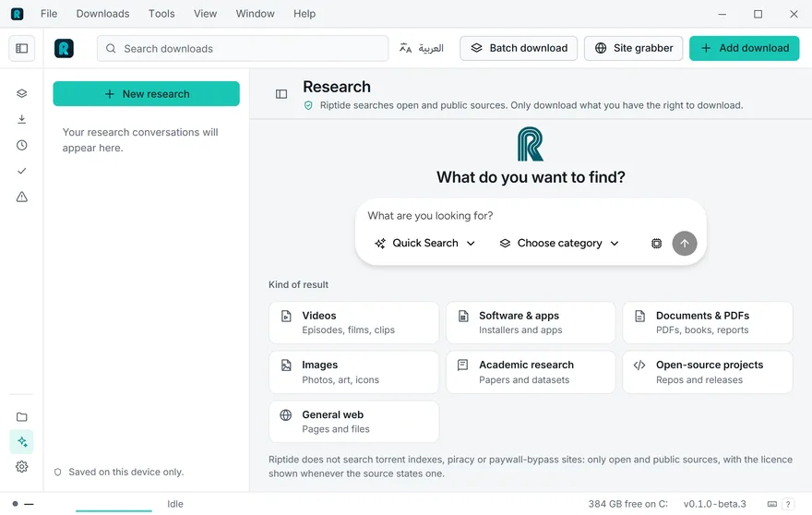Click the '384 GB free on C:' status text
Screen dimensions: 812x515
tap(627, 504)
